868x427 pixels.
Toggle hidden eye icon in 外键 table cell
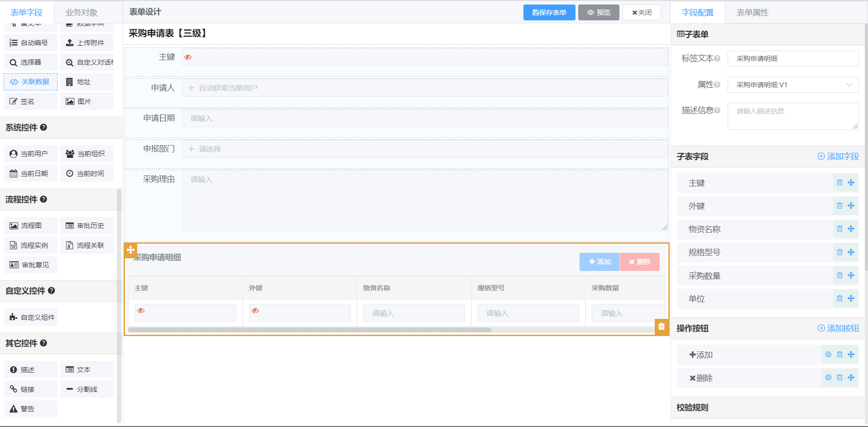255,311
